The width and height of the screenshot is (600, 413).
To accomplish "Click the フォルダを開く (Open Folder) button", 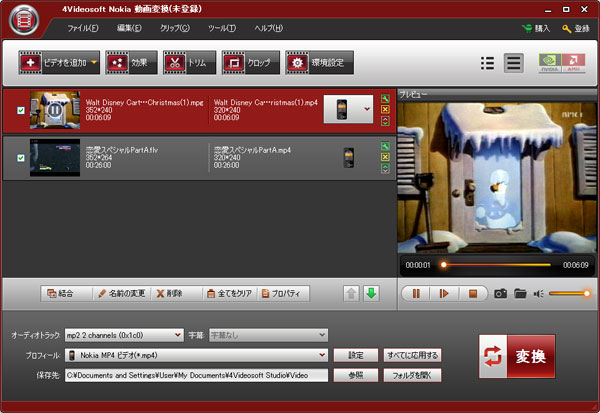I will pos(412,375).
